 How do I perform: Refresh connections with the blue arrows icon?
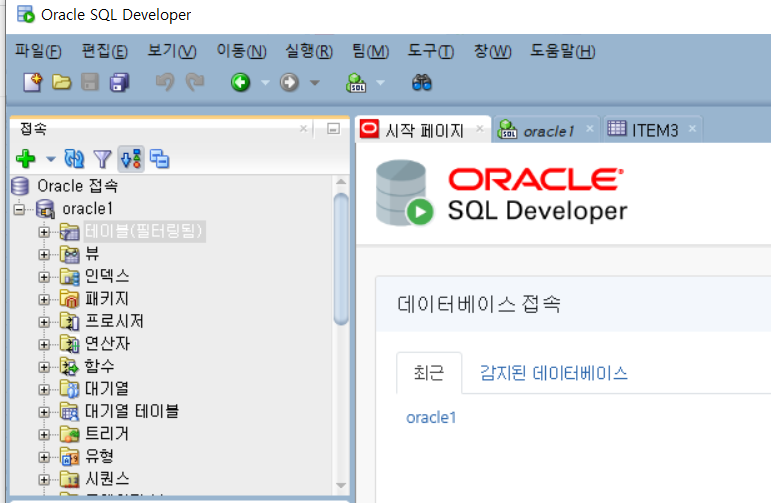pos(74,159)
